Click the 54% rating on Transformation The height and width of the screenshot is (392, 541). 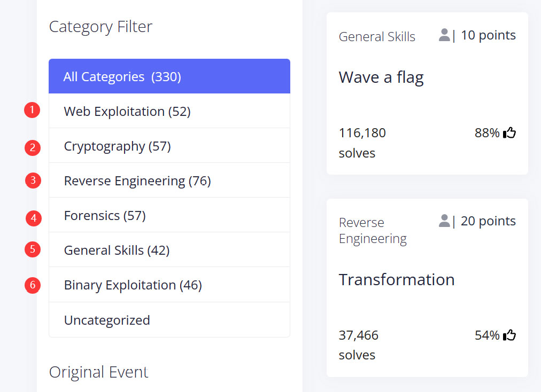tap(486, 335)
